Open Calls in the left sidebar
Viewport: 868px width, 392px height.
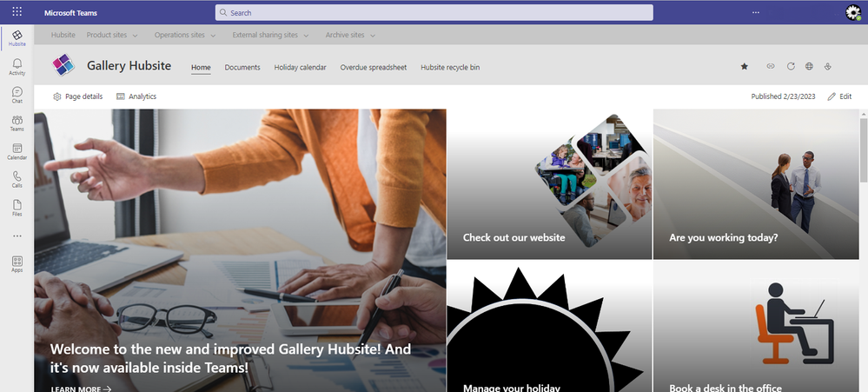point(17,180)
